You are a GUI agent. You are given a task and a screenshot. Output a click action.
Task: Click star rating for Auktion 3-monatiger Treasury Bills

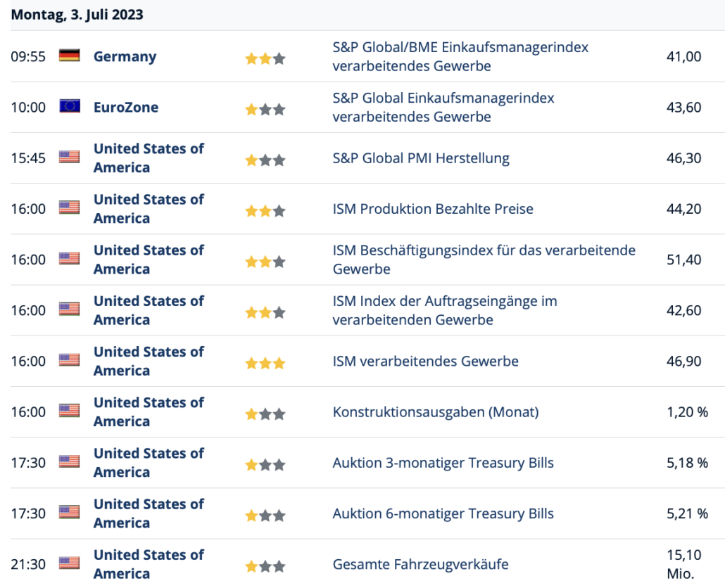pyautogui.click(x=265, y=464)
